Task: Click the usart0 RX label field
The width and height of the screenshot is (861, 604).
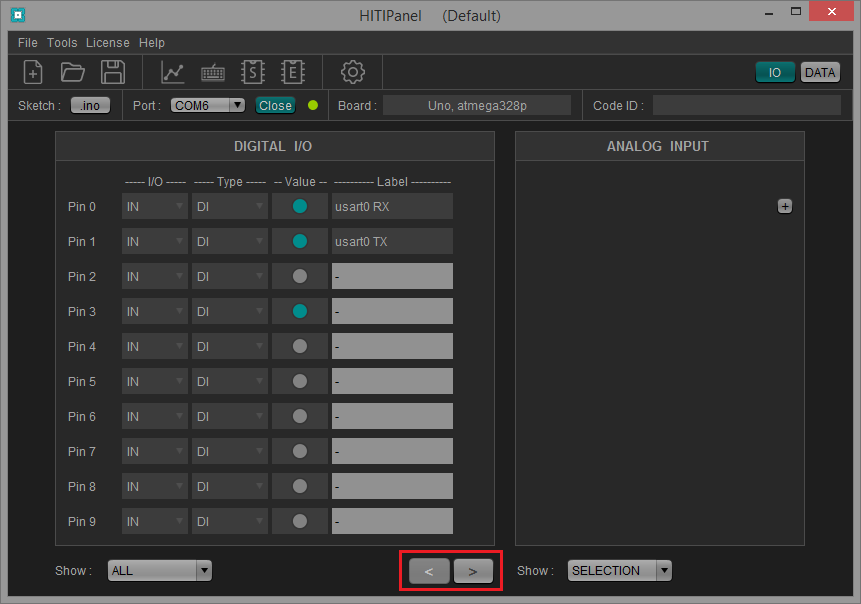Action: pos(392,206)
